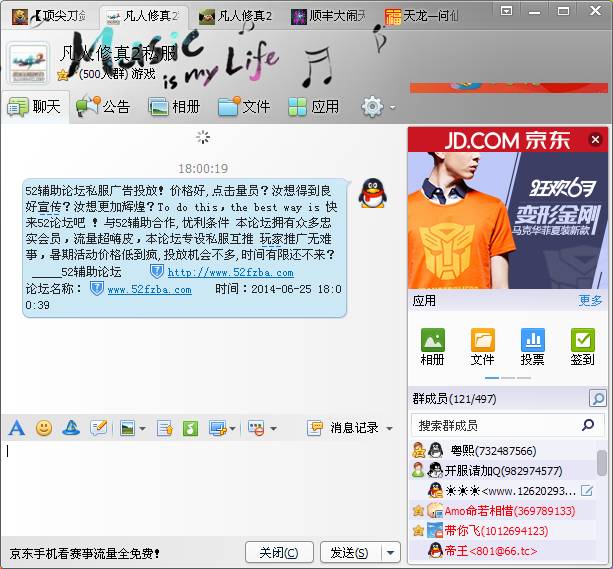Click the magic emoticon wizard hat icon
The image size is (613, 569).
click(x=71, y=428)
